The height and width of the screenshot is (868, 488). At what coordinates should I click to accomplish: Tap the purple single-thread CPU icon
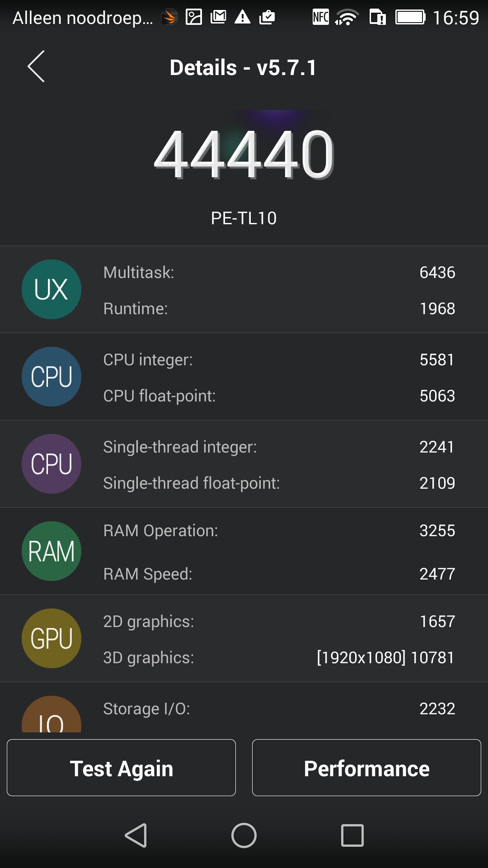tap(52, 464)
